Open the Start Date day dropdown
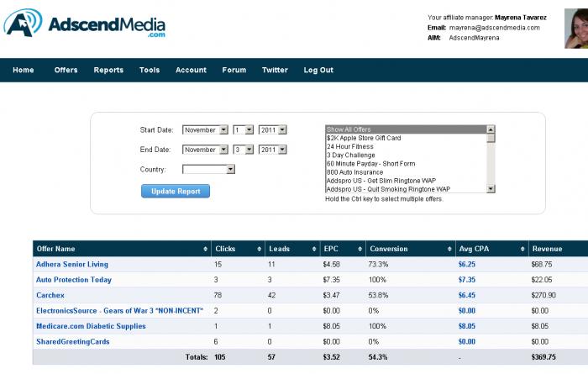This screenshot has height=374, width=588. coord(243,129)
